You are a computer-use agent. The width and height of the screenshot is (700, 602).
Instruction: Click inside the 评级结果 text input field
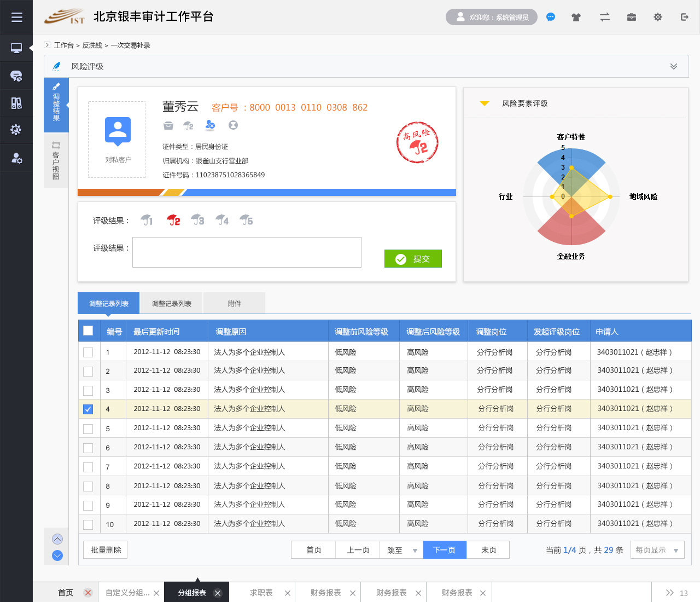tap(247, 252)
